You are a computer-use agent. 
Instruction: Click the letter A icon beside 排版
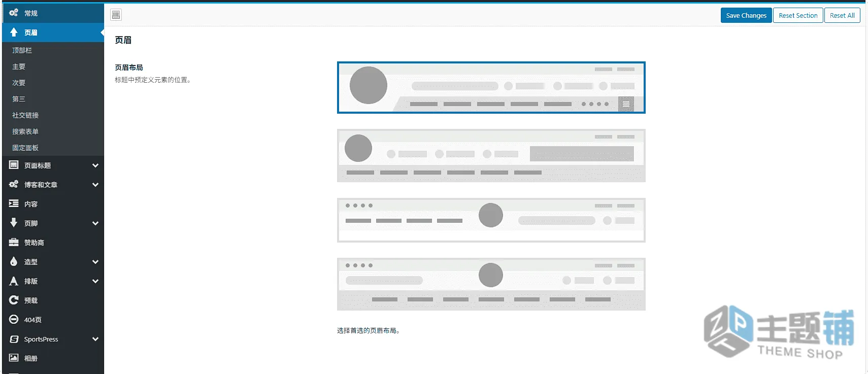tap(14, 281)
